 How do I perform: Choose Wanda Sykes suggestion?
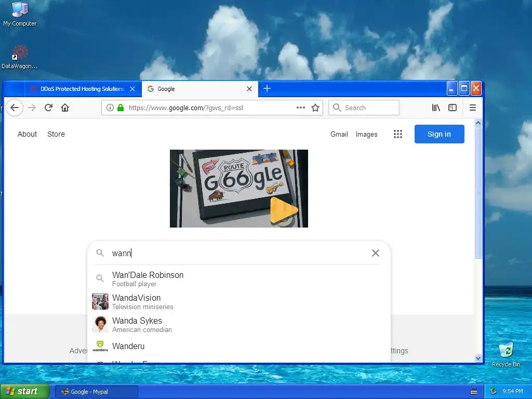point(239,325)
